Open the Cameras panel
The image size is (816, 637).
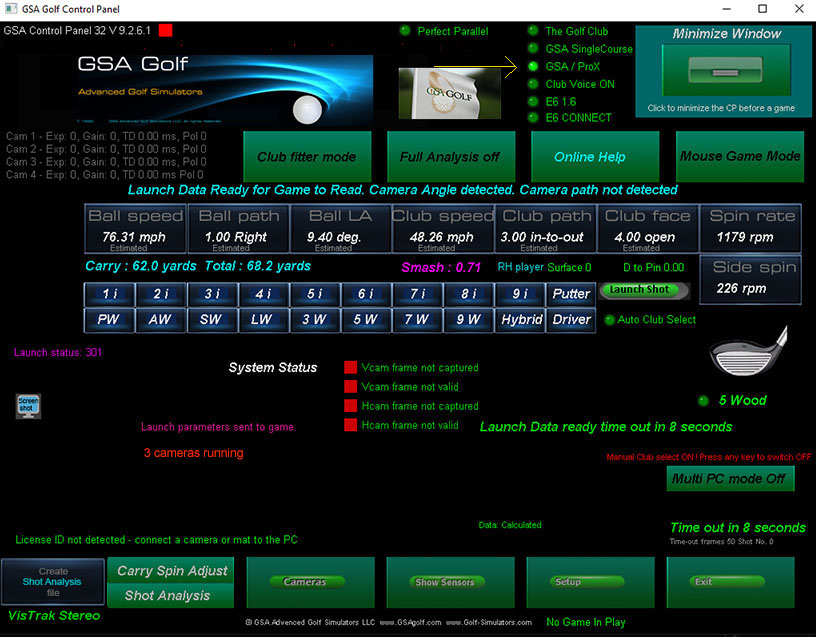point(305,582)
